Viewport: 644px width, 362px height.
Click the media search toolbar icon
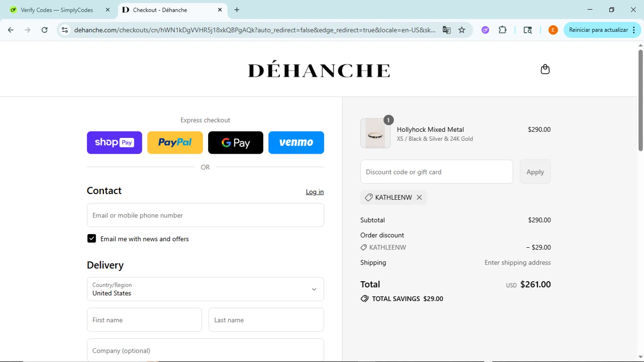click(x=528, y=30)
